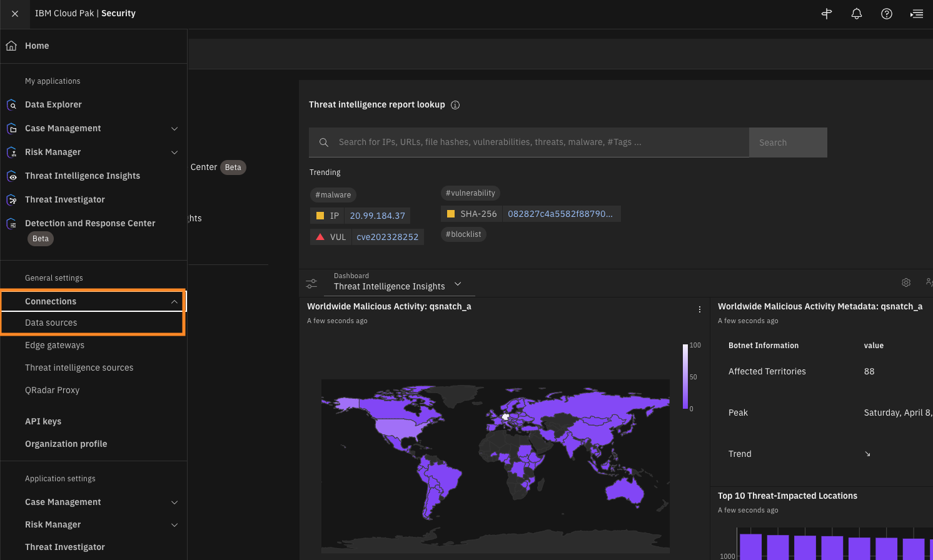Select Threat intelligence sources item
This screenshot has height=560, width=933.
pyautogui.click(x=79, y=367)
